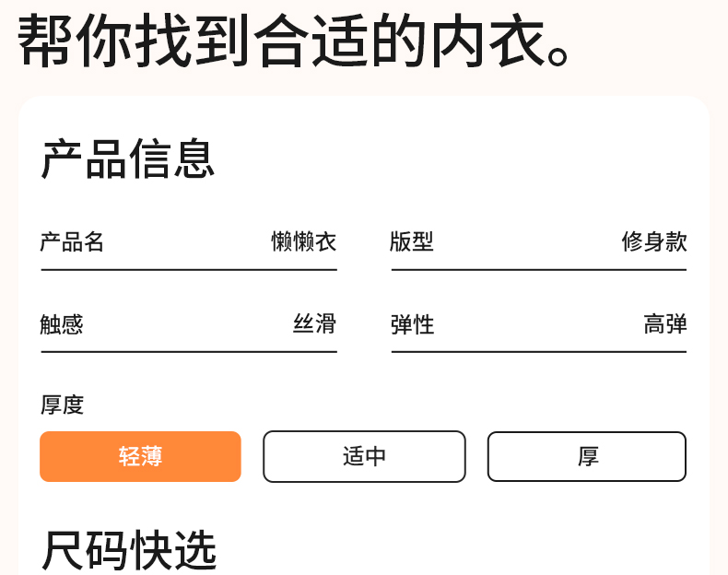Open the 修身款 fit value
Image resolution: width=728 pixels, height=575 pixels.
[654, 242]
